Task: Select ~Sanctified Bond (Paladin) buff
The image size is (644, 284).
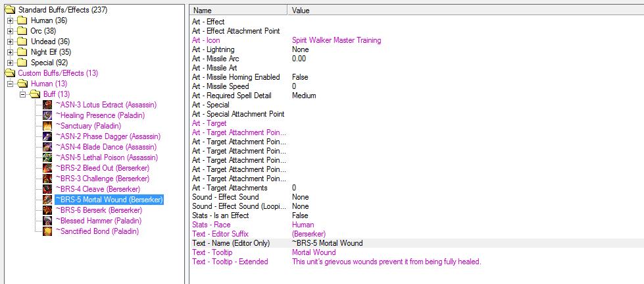Action: 97,232
